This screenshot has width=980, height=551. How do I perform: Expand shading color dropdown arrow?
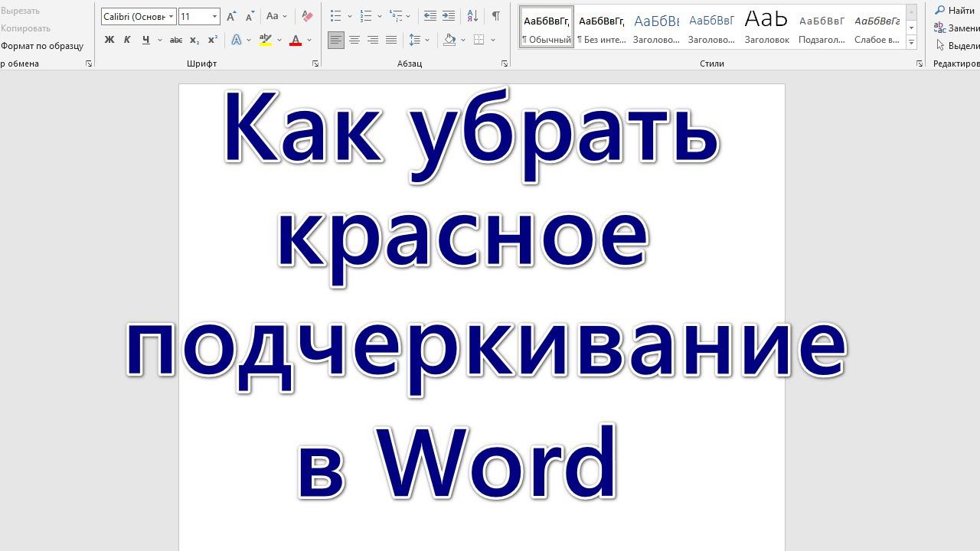pos(463,40)
